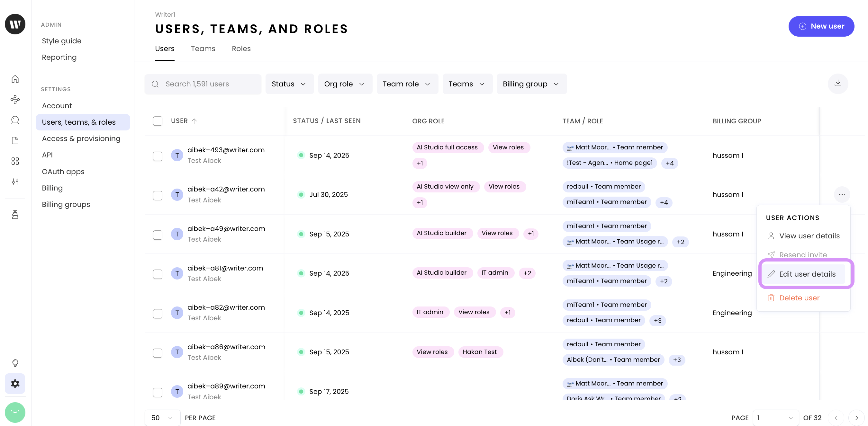
Task: Select checkbox for aibek+493@writer.com
Action: [x=157, y=156]
